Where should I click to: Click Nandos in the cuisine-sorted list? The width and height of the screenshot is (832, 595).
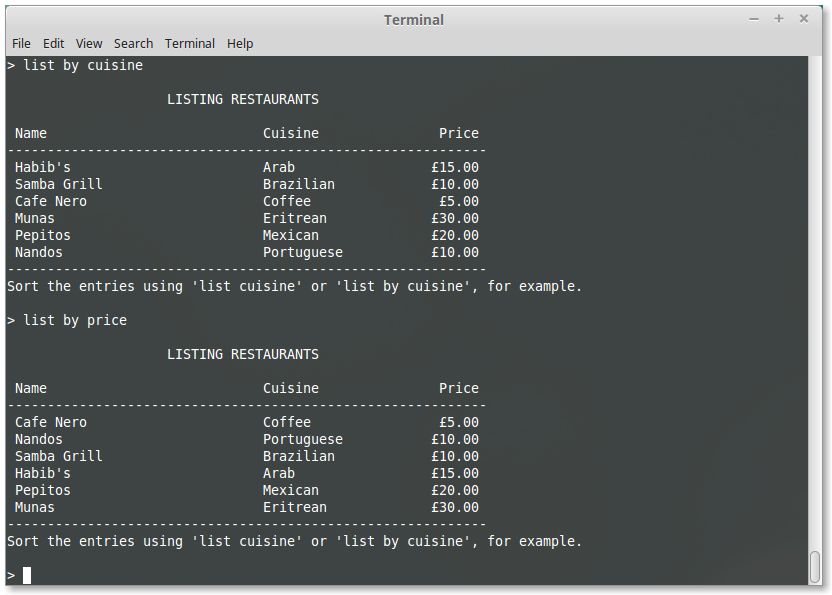click(x=38, y=252)
